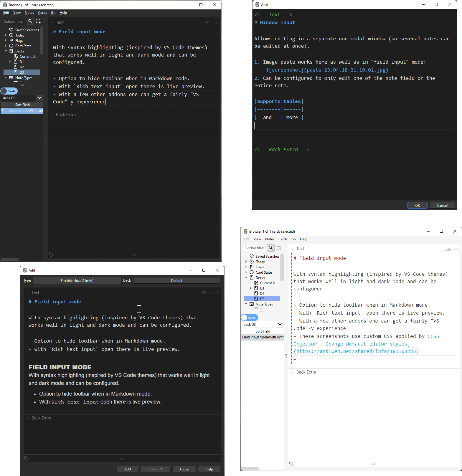
Task: Collapse Text field chevron in dark Browse editor
Action: tap(52, 23)
